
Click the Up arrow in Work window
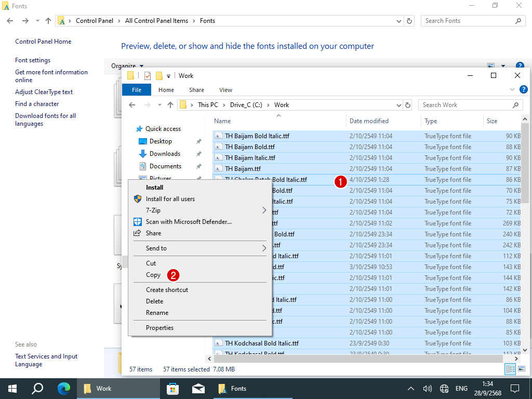[170, 105]
